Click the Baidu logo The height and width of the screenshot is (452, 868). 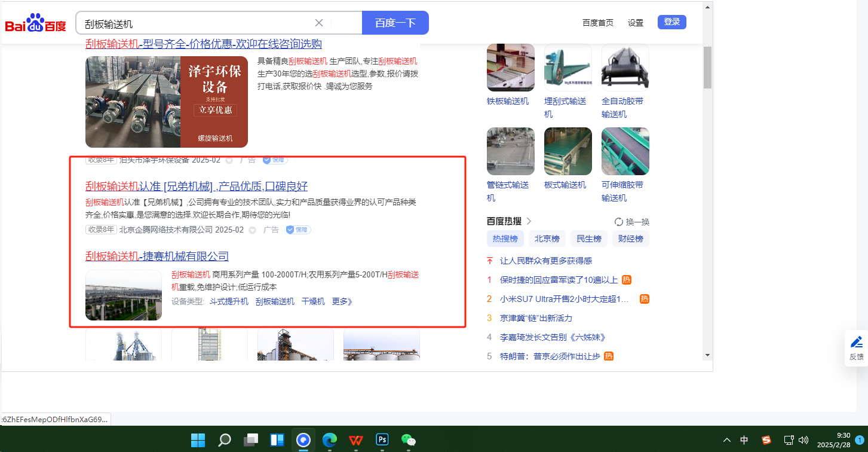point(36,23)
